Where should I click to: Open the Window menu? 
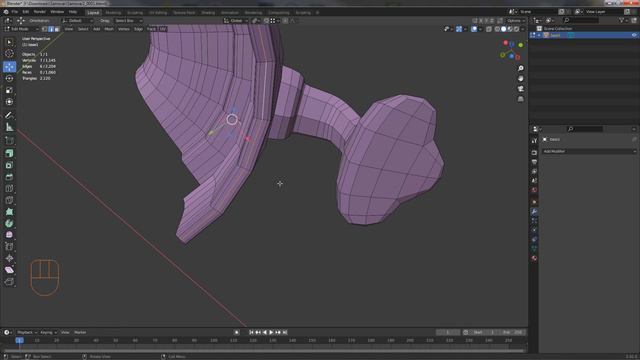57,12
